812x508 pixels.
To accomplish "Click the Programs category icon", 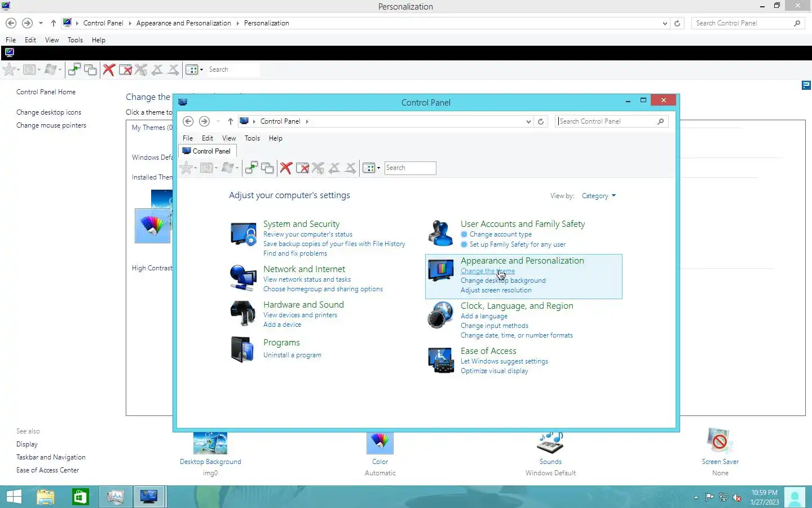I will click(244, 349).
